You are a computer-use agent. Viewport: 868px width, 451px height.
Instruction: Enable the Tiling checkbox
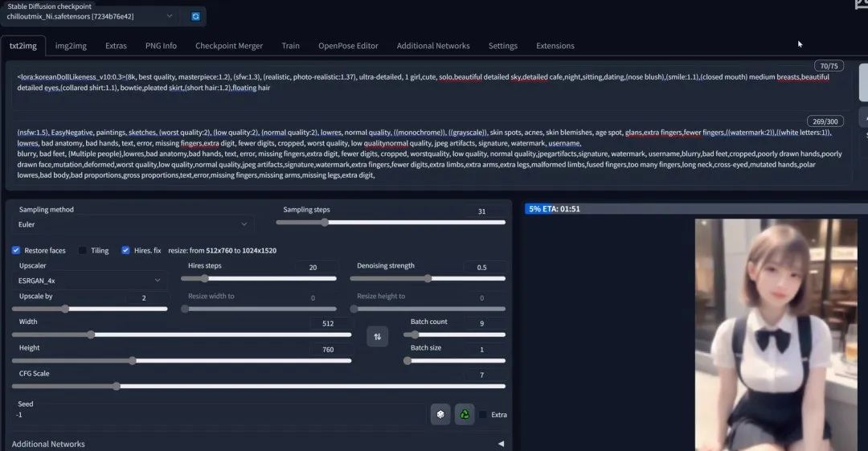tap(83, 250)
